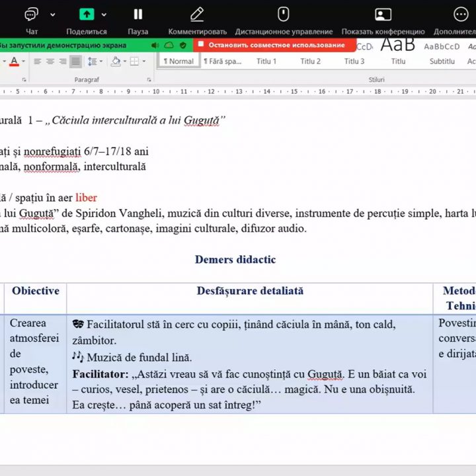Click the green Share screen icon
The width and height of the screenshot is (476, 476).
point(87,15)
